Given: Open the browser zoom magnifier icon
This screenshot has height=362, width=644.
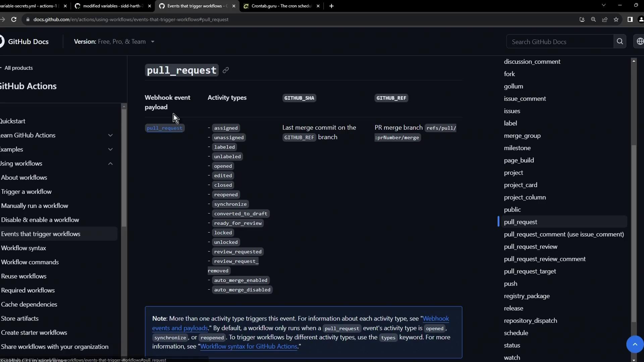Looking at the screenshot, I should click(593, 19).
